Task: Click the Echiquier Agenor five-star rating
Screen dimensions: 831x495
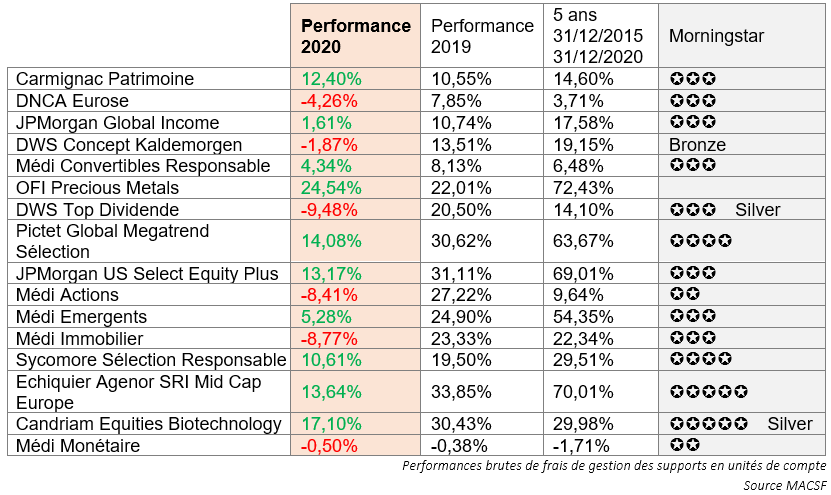Action: click(x=708, y=392)
